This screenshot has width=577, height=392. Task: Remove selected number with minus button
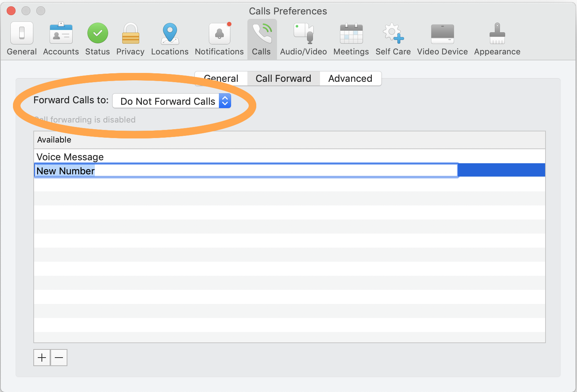pos(59,358)
